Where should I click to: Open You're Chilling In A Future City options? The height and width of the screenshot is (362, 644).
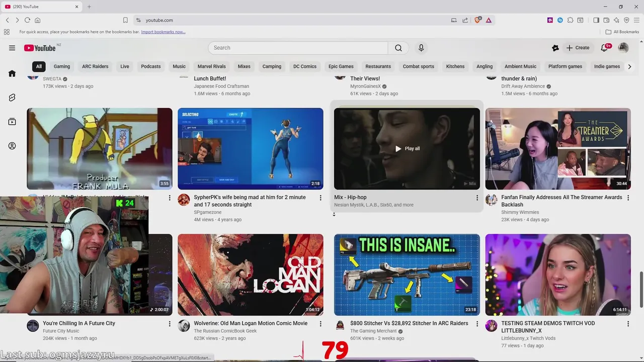point(170,324)
